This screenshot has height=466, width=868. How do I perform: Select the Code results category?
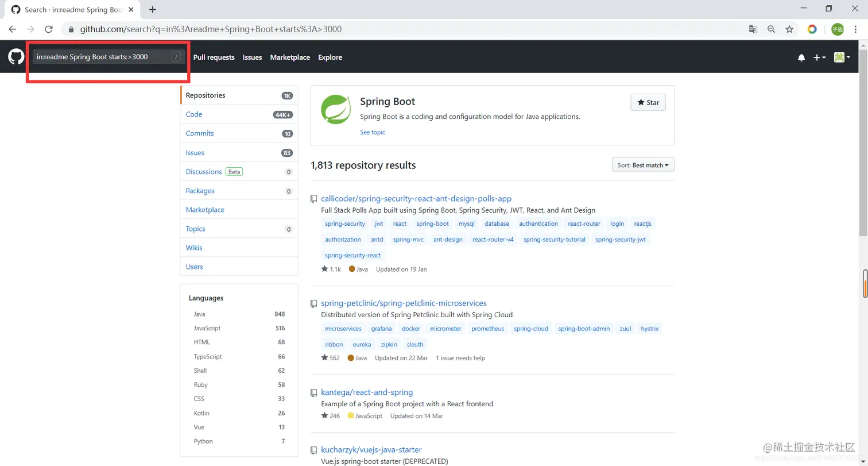click(194, 114)
